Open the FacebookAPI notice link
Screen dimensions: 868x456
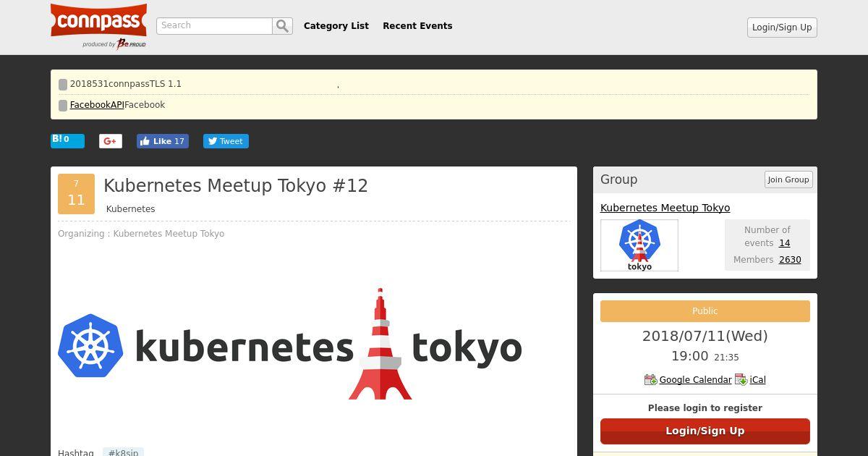click(x=97, y=105)
